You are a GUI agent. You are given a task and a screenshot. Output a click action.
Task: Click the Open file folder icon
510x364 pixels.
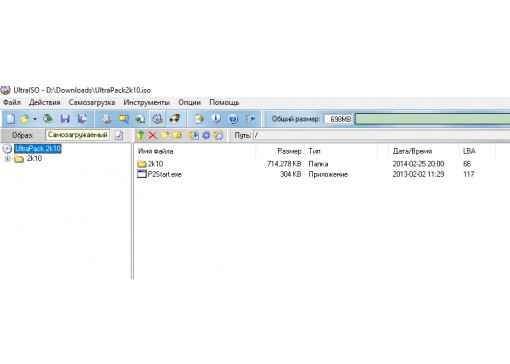(25, 119)
